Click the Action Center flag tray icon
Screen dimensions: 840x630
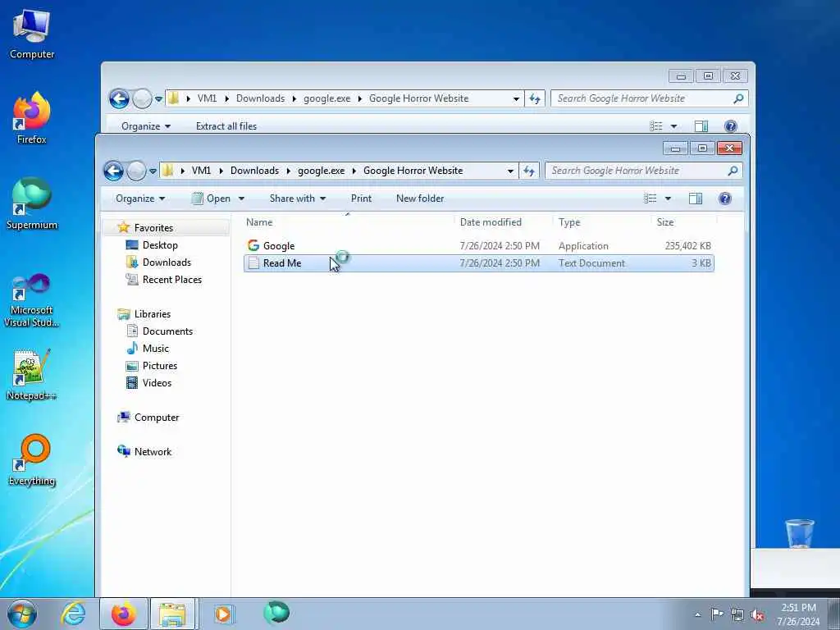[x=717, y=614]
